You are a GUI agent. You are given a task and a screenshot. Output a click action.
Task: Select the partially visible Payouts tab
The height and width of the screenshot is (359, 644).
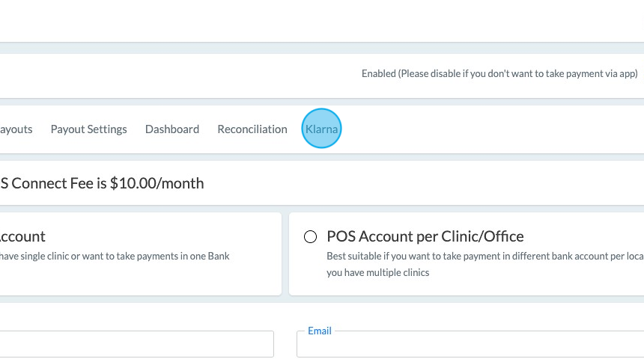point(16,129)
